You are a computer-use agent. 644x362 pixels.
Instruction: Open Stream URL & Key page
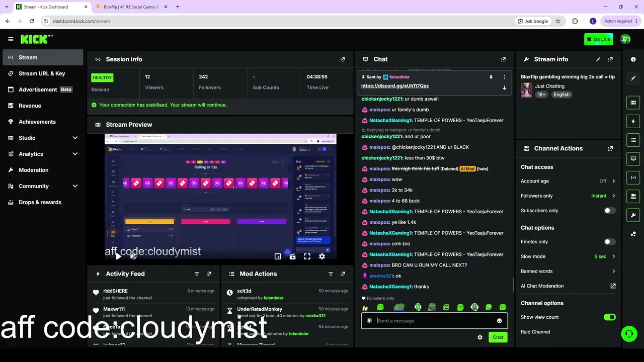point(43,73)
